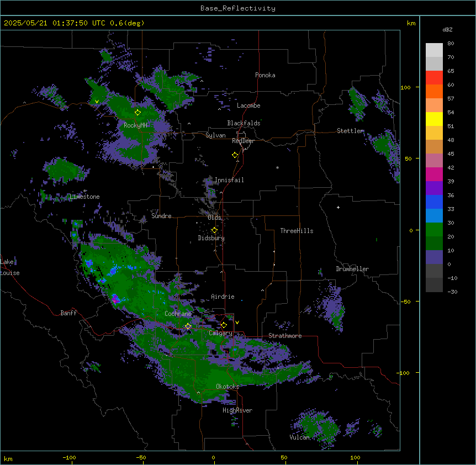
Task: Click the Drumheller label
Action: tap(352, 269)
